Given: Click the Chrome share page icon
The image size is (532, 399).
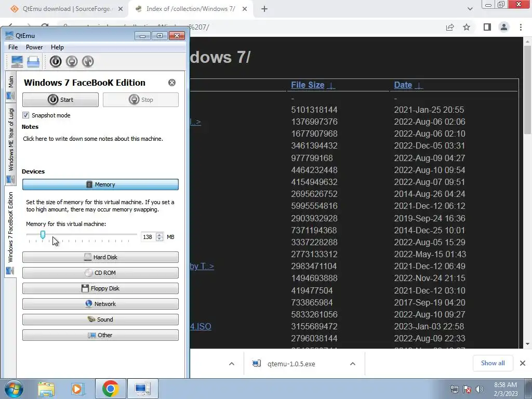Looking at the screenshot, I should pos(450,27).
